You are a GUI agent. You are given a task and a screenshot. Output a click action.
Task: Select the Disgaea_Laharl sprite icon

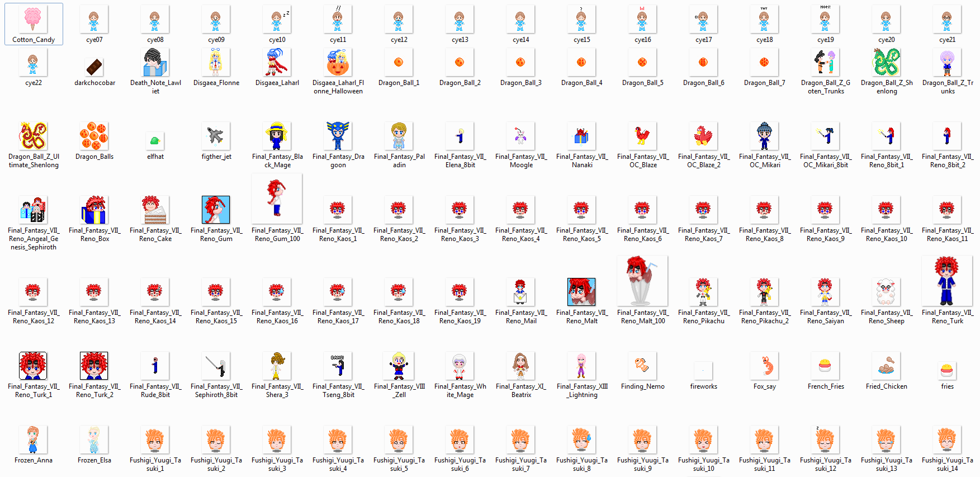pyautogui.click(x=277, y=62)
